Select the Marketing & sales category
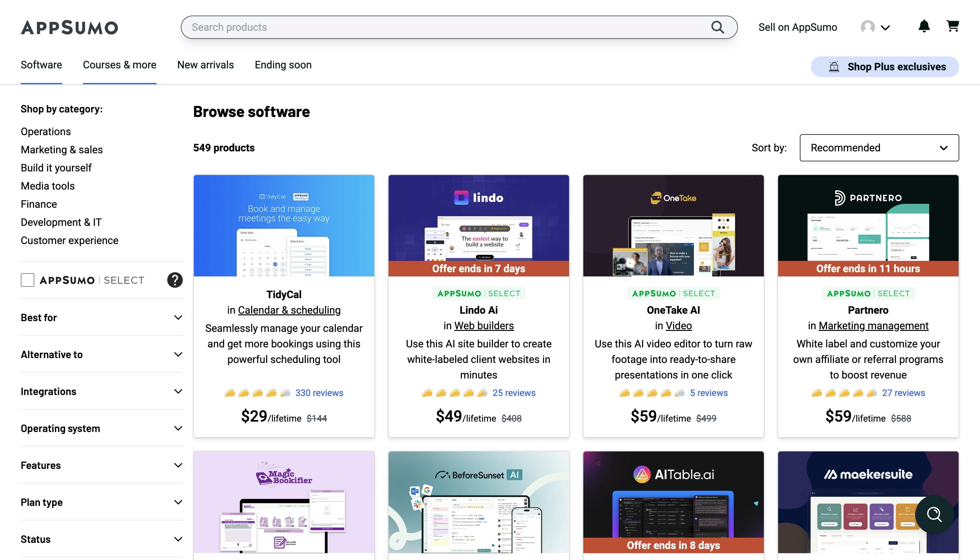Screen dimensions: 980x560 click(62, 150)
